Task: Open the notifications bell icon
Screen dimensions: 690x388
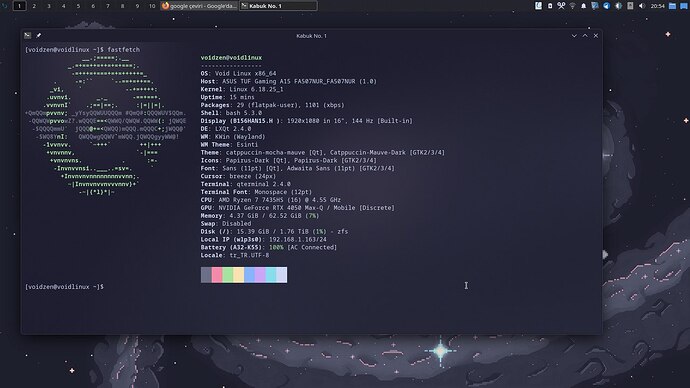Action: coord(584,6)
